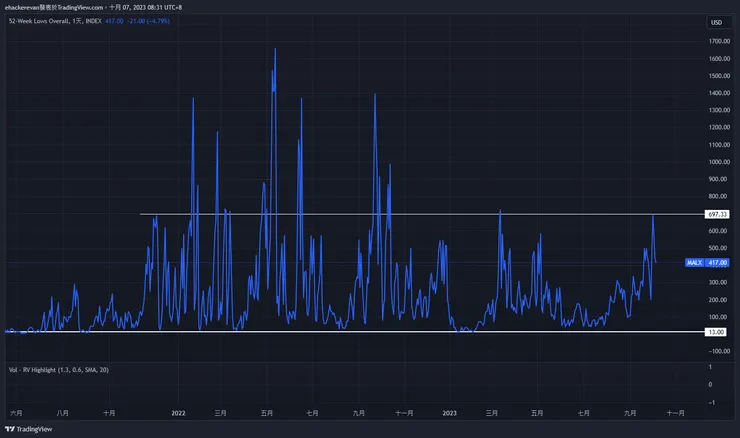Click the 九月 label right of 2023
Image resolution: width=740 pixels, height=438 pixels.
[630, 413]
